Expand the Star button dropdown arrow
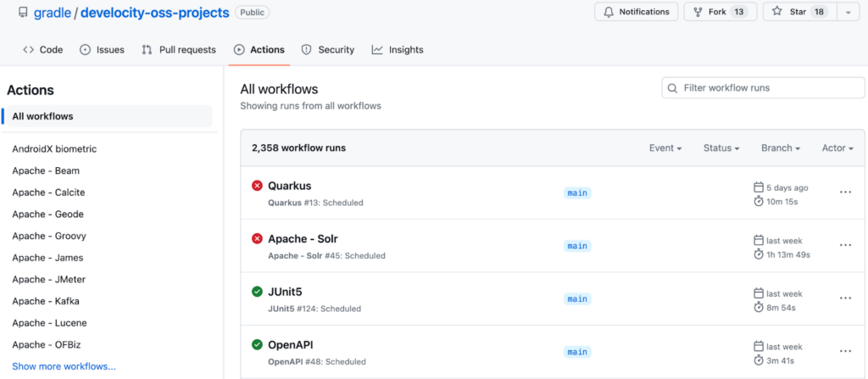 849,12
